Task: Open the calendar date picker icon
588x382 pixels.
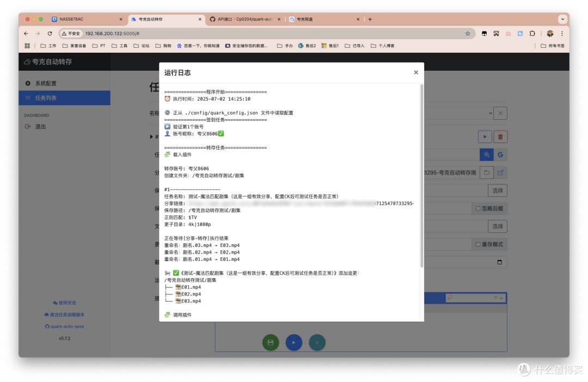Action: pyautogui.click(x=501, y=262)
